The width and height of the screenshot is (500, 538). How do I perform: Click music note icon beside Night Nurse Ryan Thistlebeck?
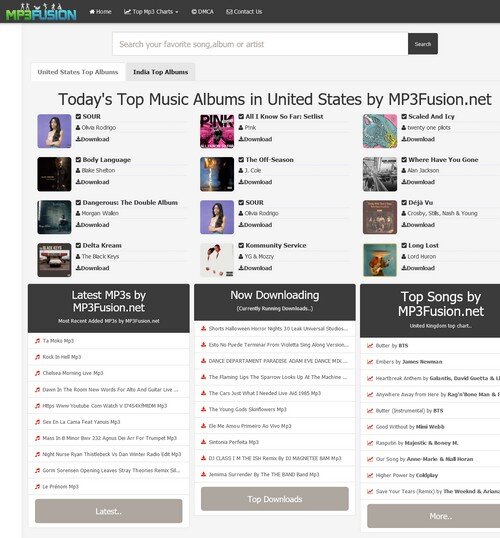click(x=37, y=454)
